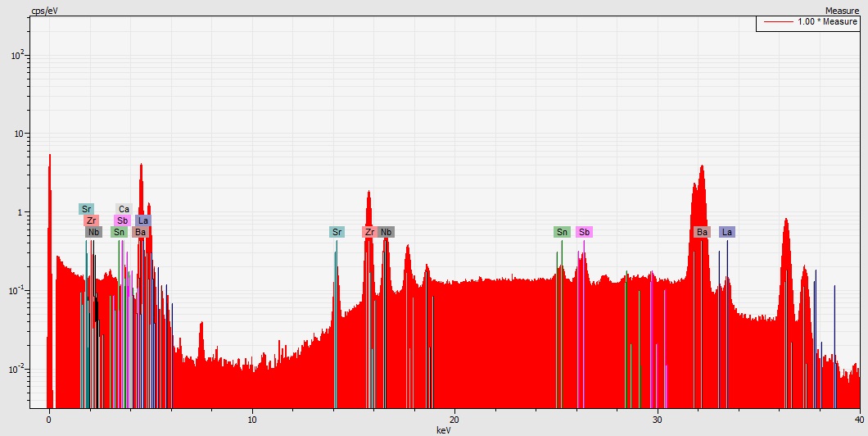This screenshot has height=436, width=868.
Task: Click the 'Measure' title above the legend
Action: [842, 11]
